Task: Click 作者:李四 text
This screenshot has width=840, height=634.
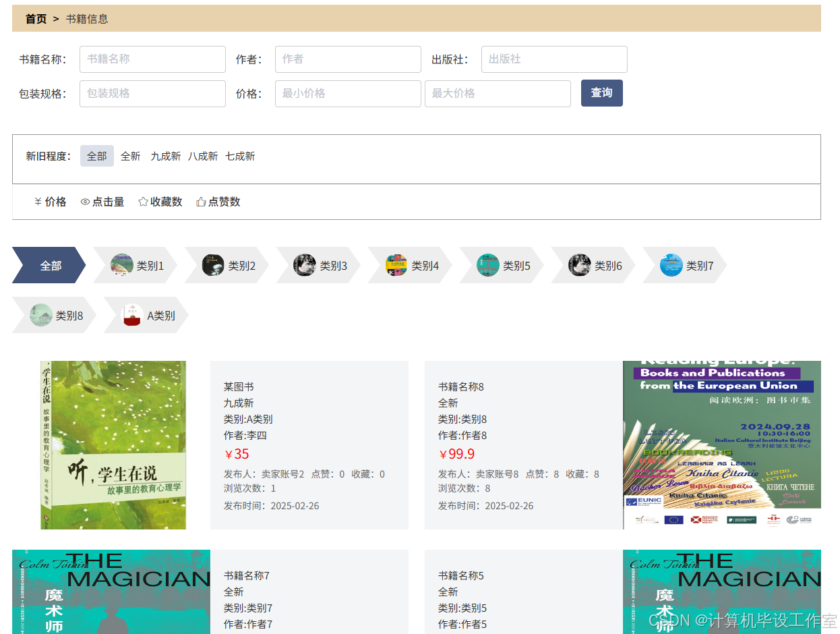Action: pyautogui.click(x=245, y=435)
